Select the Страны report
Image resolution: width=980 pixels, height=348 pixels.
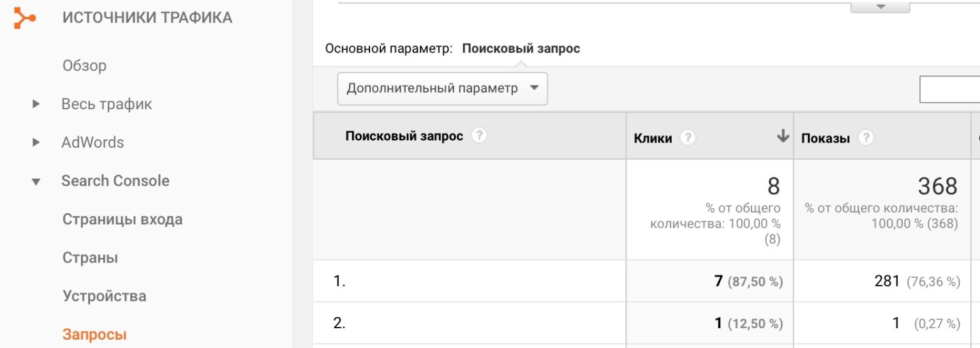(x=90, y=258)
